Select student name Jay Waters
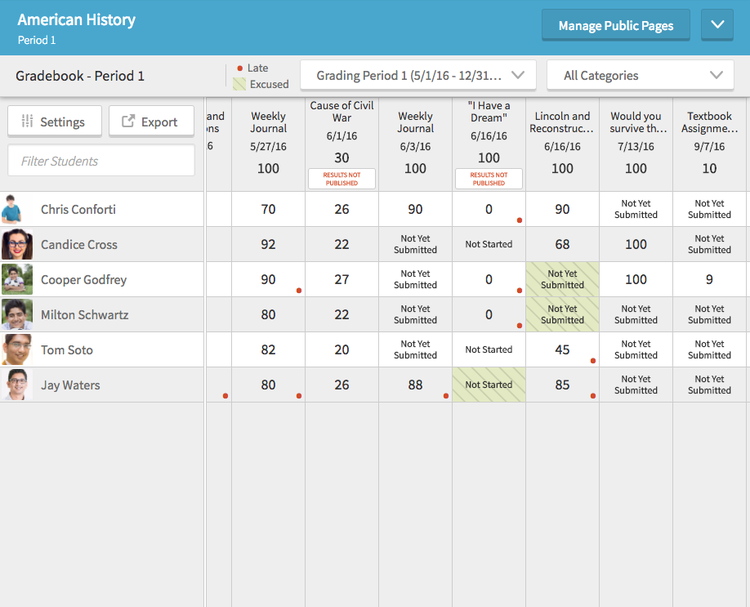This screenshot has width=750, height=607. (70, 385)
